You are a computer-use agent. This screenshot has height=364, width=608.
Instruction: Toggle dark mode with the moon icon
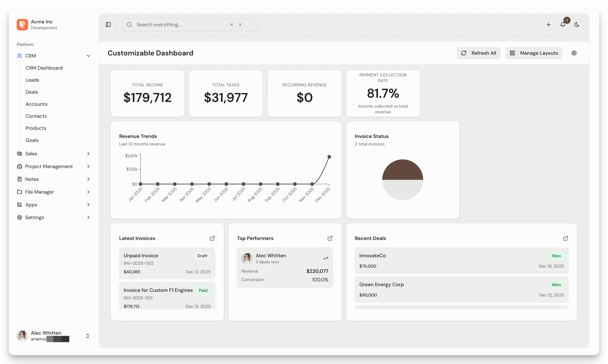pos(577,25)
